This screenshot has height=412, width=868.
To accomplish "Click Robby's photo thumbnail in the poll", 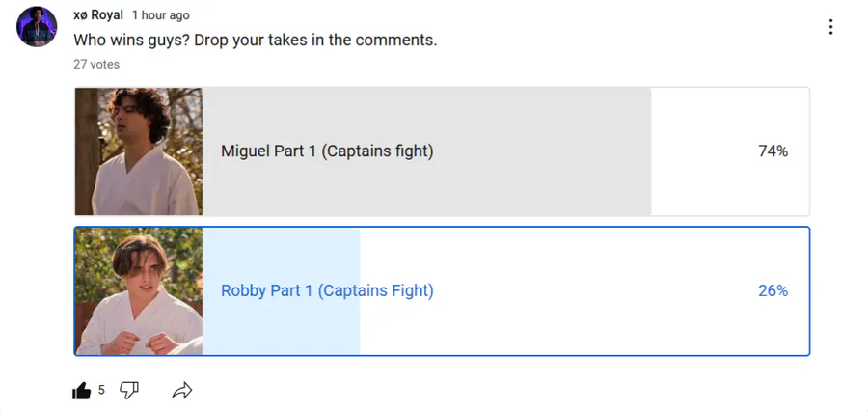I will pyautogui.click(x=139, y=291).
